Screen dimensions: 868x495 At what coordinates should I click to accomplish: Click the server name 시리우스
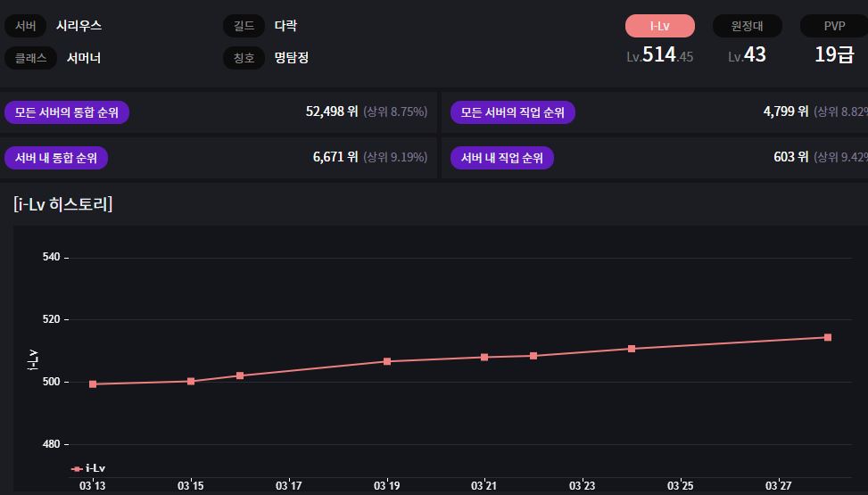79,26
